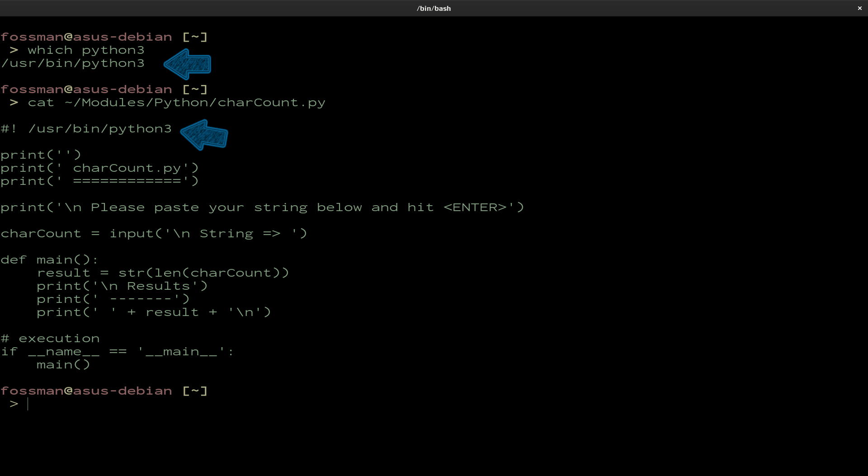Click the '#! /usr/bin/python3' shebang line

[86, 129]
